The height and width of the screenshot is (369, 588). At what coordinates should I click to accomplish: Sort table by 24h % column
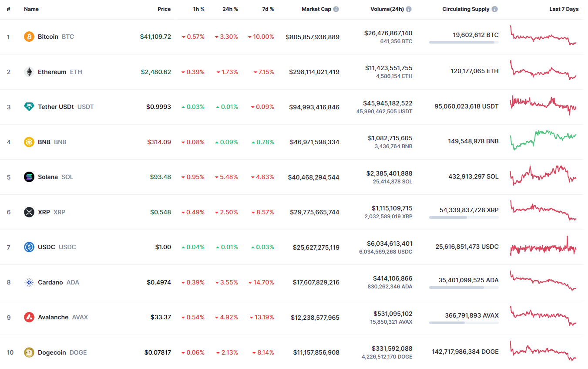tap(230, 9)
